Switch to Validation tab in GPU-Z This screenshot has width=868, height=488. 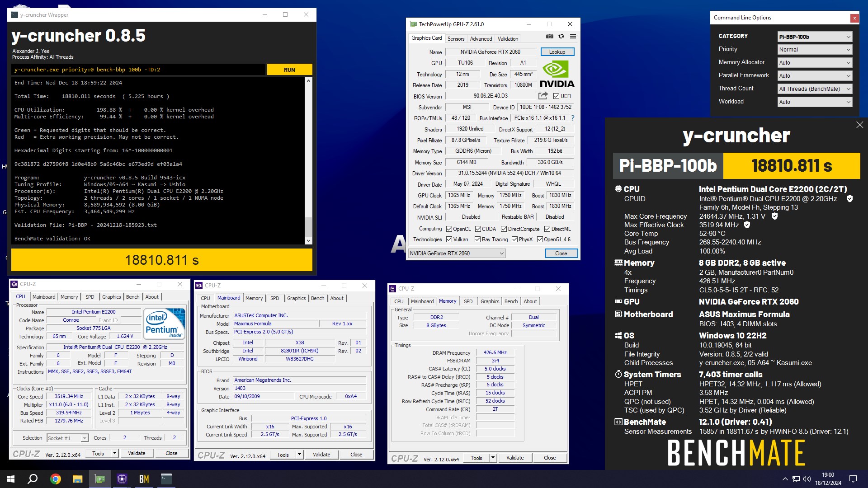point(508,39)
